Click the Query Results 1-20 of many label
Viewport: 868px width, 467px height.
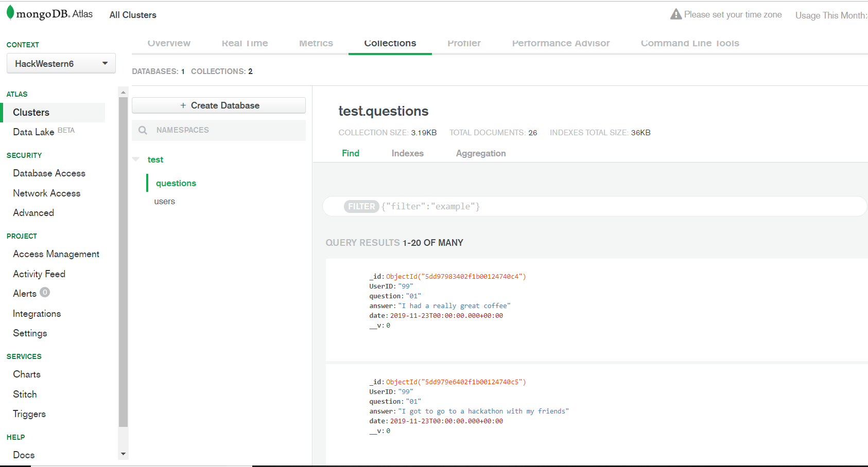point(394,243)
